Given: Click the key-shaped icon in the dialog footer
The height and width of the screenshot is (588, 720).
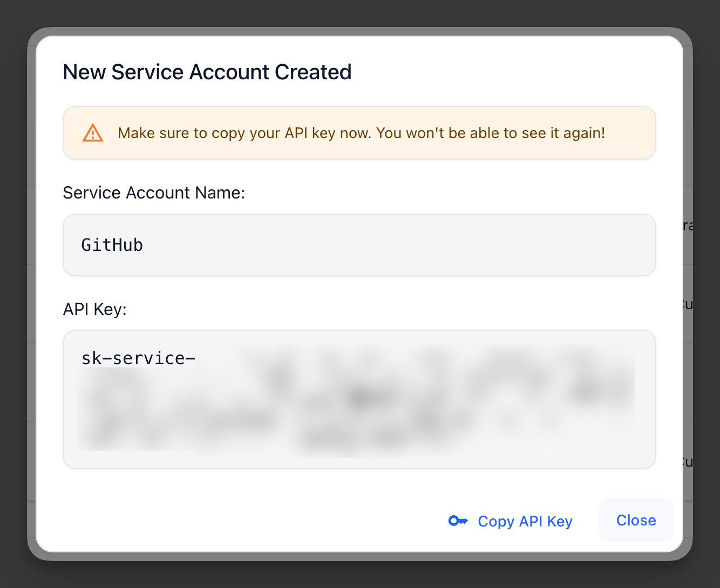Looking at the screenshot, I should (x=458, y=521).
